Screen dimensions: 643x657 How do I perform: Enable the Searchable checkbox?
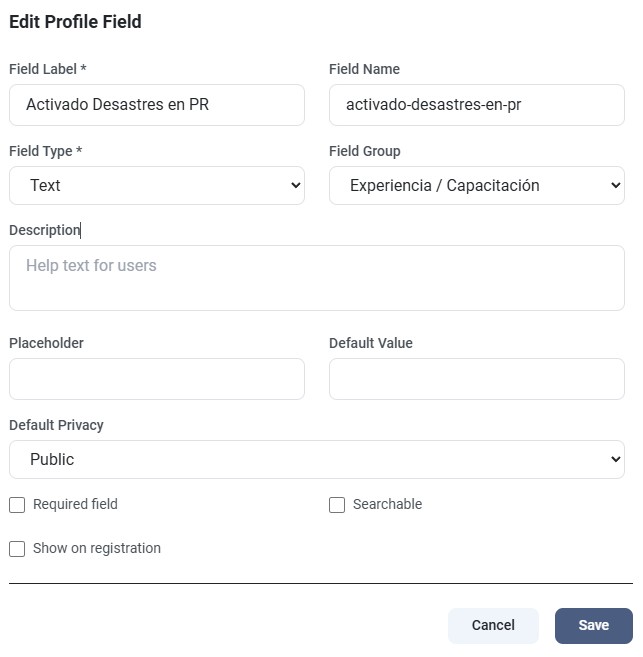coord(337,505)
